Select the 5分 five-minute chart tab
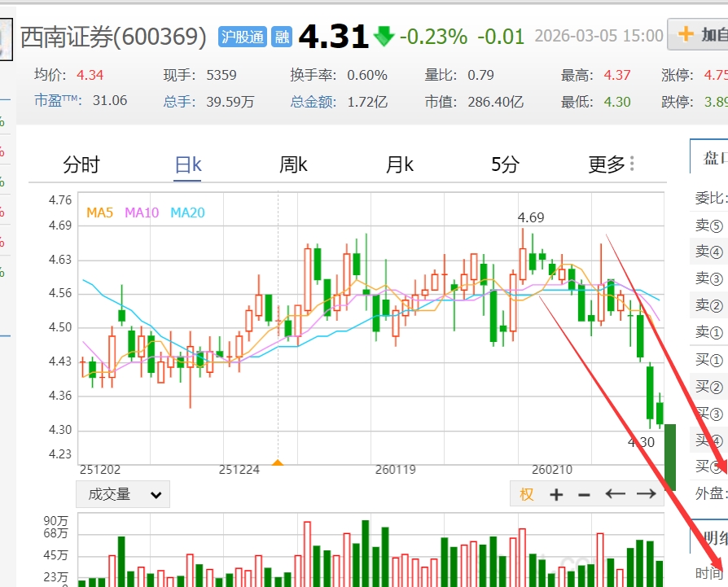 click(x=505, y=164)
